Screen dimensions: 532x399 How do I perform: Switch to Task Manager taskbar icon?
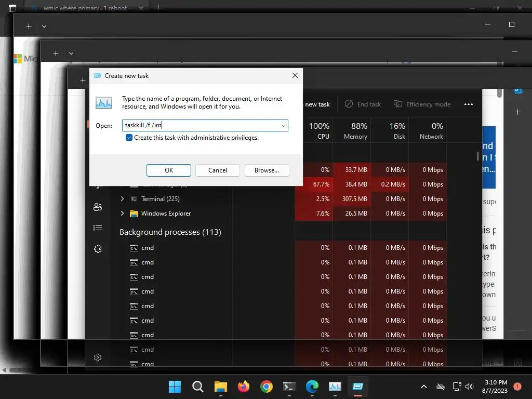pyautogui.click(x=335, y=387)
